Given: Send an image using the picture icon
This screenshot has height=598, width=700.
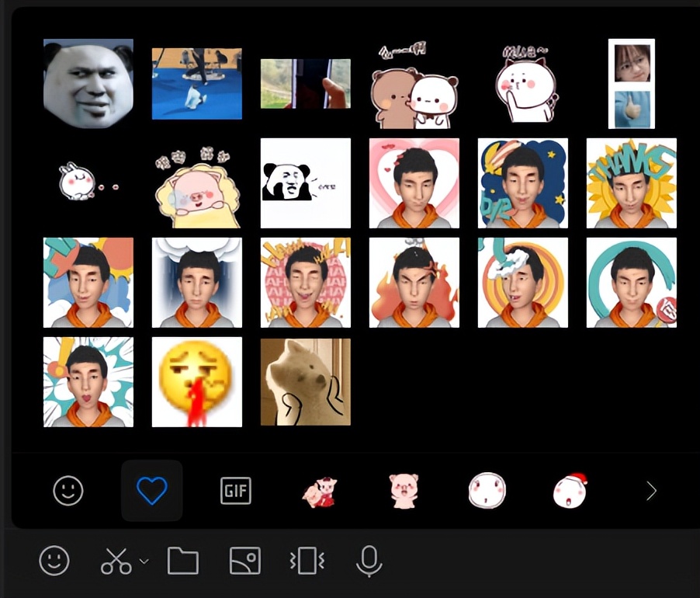Looking at the screenshot, I should tap(244, 560).
